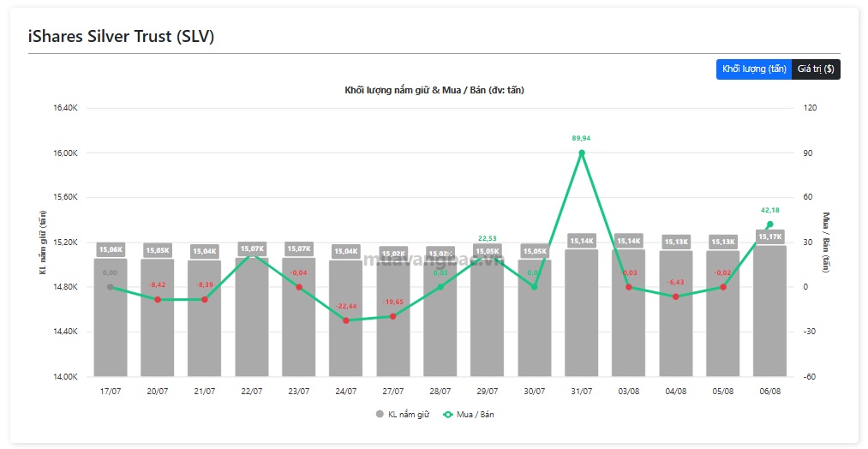Screen dimensions: 868x449
Task: Click the -8,39 red point on 21/07
Action: pos(204,300)
